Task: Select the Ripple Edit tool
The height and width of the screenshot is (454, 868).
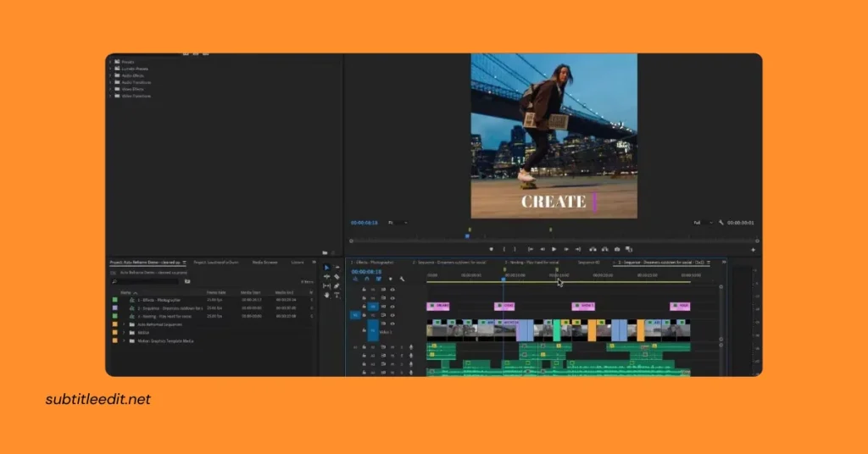Action: click(x=326, y=277)
